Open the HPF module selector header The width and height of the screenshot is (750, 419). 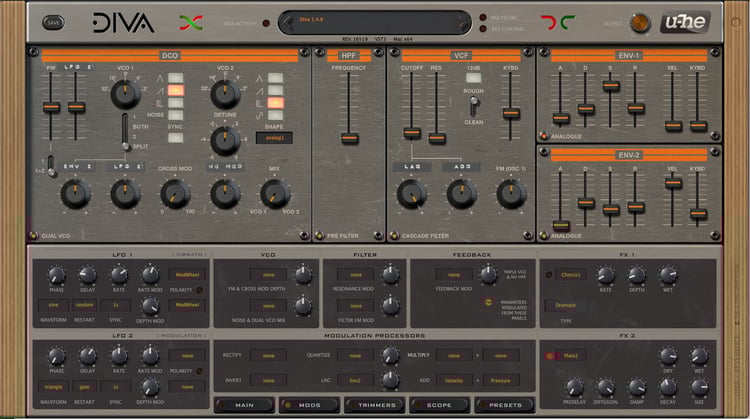(349, 55)
